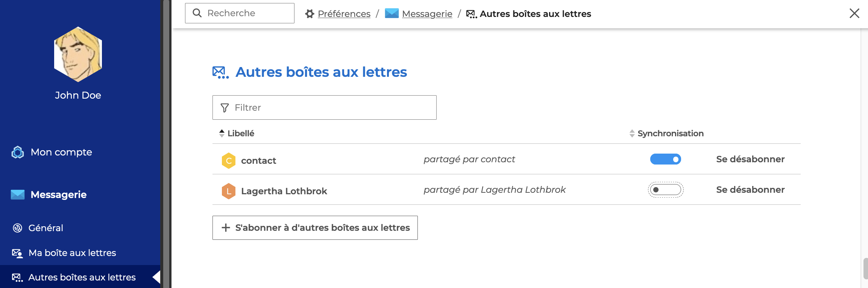868x288 pixels.
Task: Unsubscribe from the contact mailbox
Action: [x=750, y=159]
